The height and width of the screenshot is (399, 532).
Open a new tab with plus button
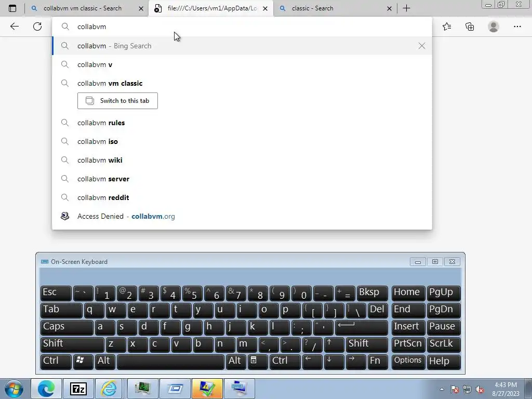pyautogui.click(x=406, y=8)
